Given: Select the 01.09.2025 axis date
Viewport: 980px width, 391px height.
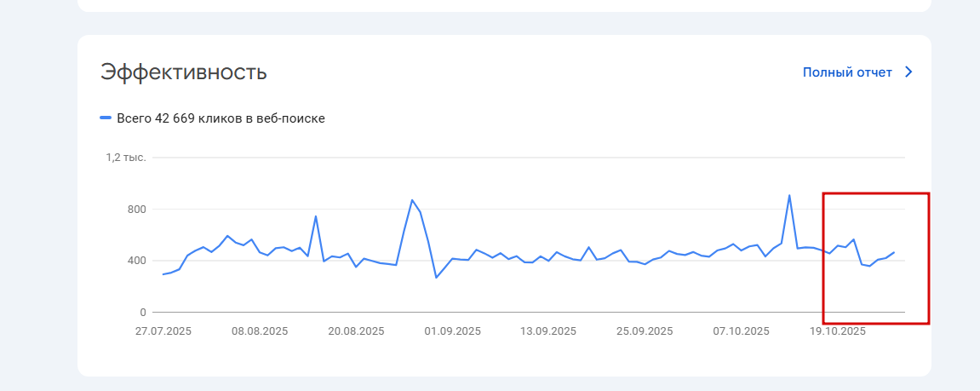Looking at the screenshot, I should pyautogui.click(x=453, y=331).
